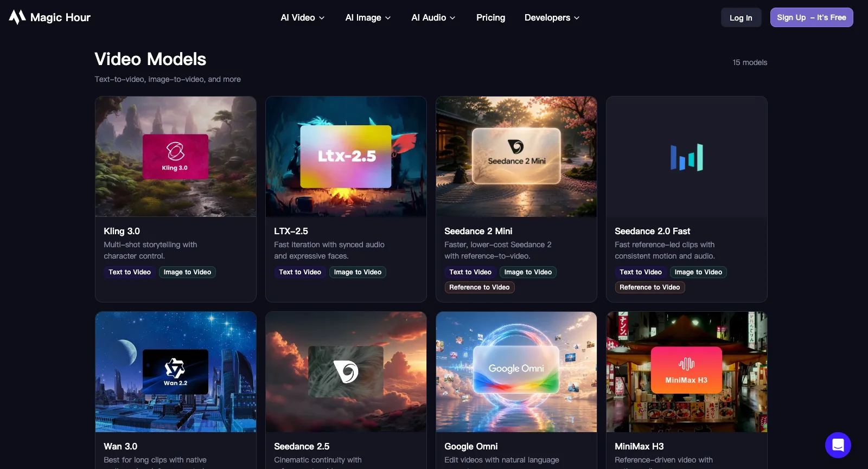The height and width of the screenshot is (469, 868).
Task: Click the Magic Hour brand name
Action: pyautogui.click(x=60, y=17)
